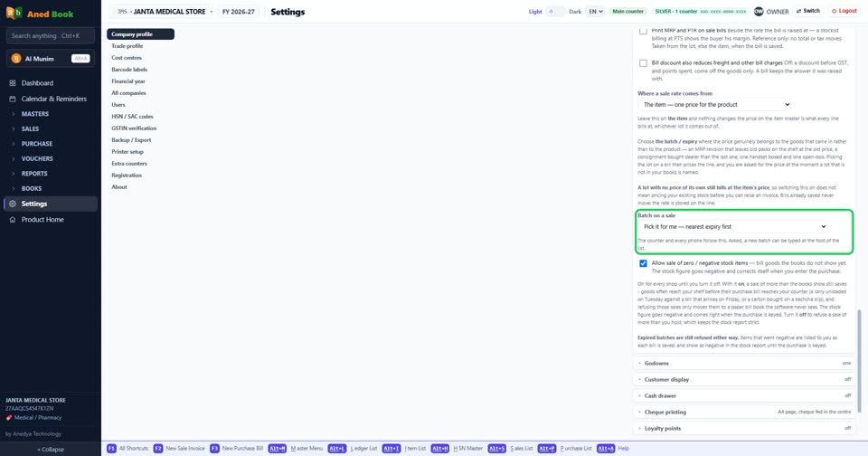The width and height of the screenshot is (868, 456).
Task: Enable Print MRP and PTR on sale bills
Action: coord(643,31)
